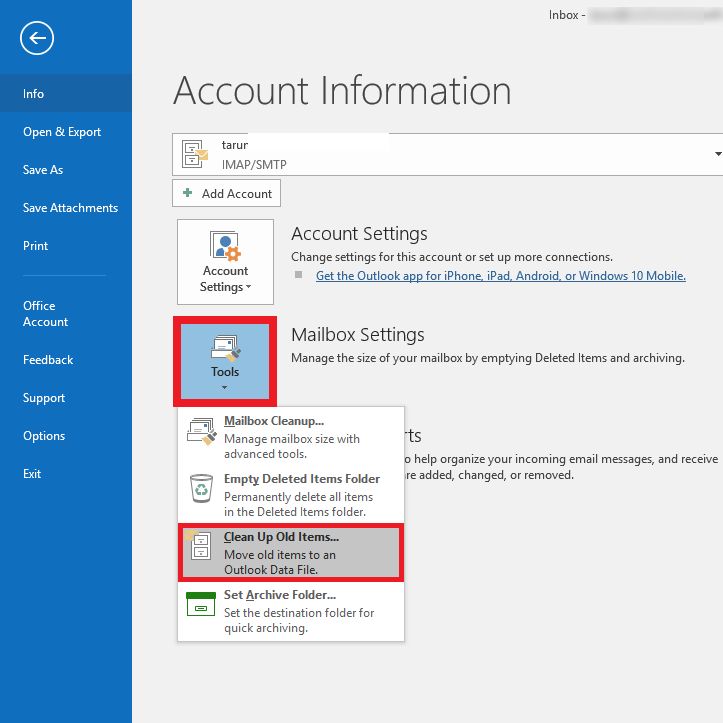The image size is (723, 723).
Task: Click the green plus icon on Add Account
Action: [x=188, y=193]
